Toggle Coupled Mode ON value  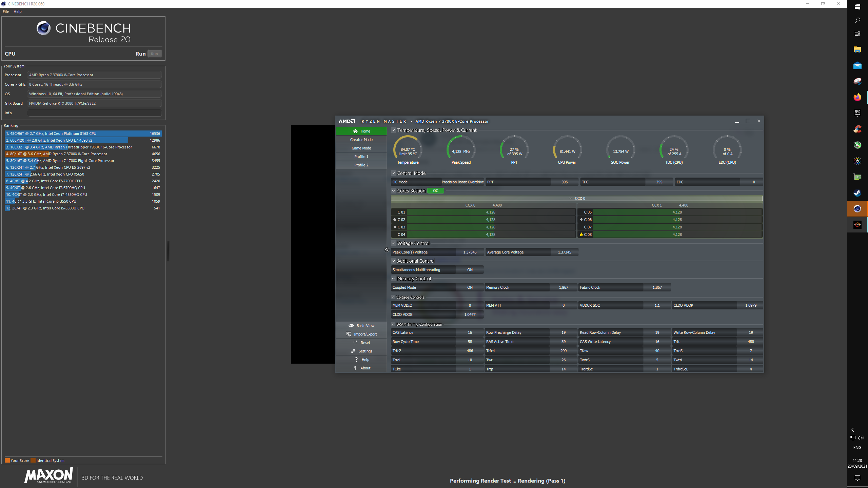470,287
